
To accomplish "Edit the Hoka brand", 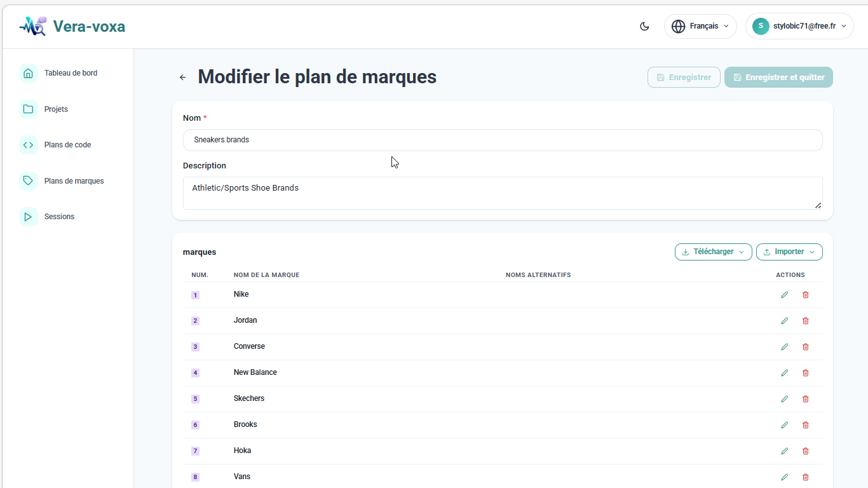I will click(x=785, y=451).
